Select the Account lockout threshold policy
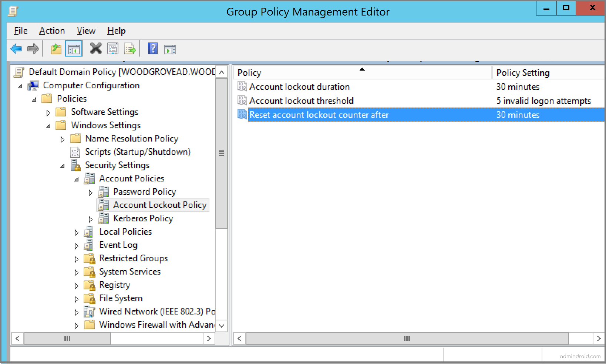The width and height of the screenshot is (606, 364). click(301, 101)
